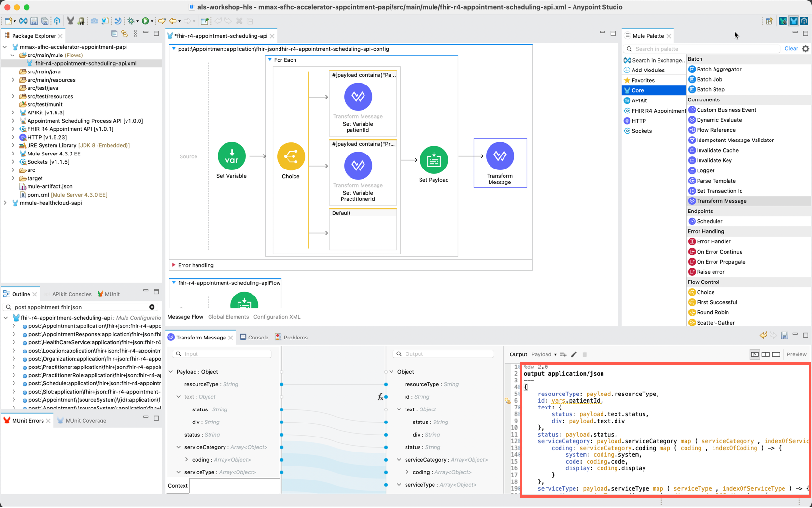Open Package Explorer view menu (three dots)
This screenshot has width=812, height=508.
135,34
